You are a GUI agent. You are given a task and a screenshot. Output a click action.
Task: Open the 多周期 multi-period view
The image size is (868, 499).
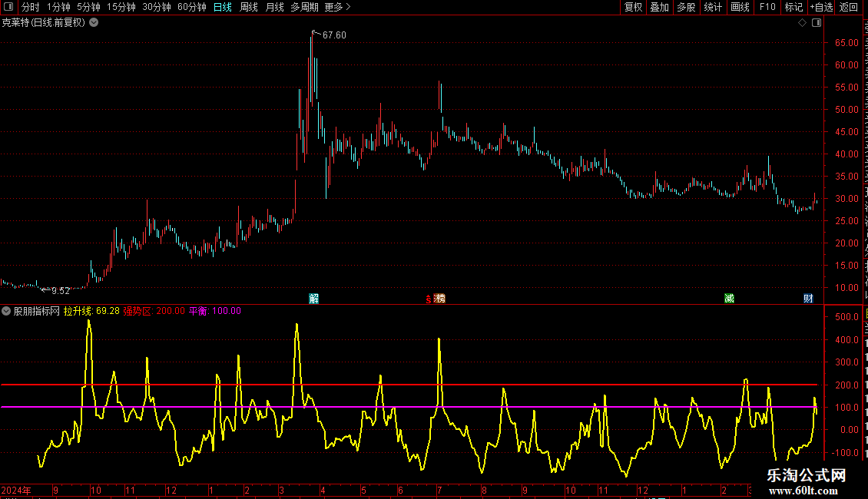tap(304, 7)
